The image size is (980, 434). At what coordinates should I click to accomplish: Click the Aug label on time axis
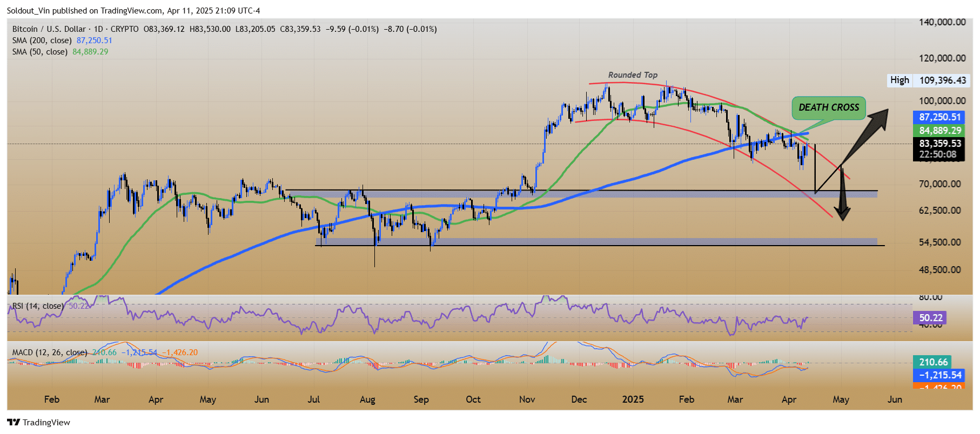367,399
